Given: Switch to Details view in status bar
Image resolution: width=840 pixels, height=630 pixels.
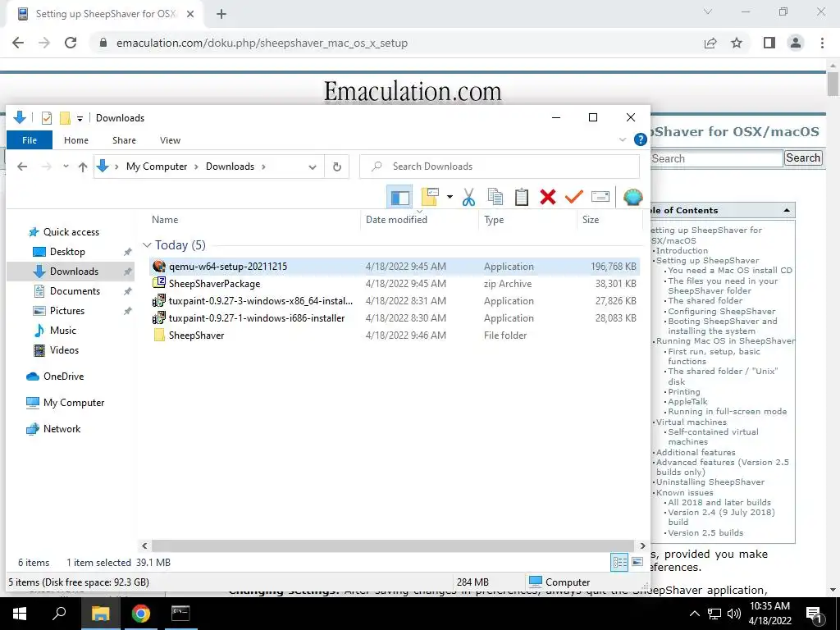Looking at the screenshot, I should pos(619,562).
